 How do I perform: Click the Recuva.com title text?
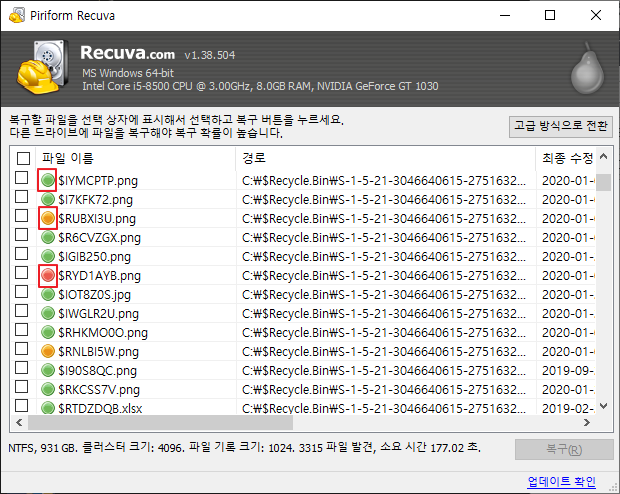[128, 53]
